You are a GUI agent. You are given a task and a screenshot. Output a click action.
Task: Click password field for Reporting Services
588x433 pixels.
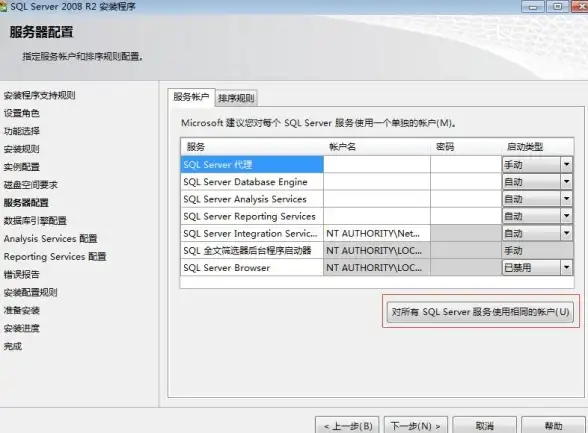coord(466,216)
